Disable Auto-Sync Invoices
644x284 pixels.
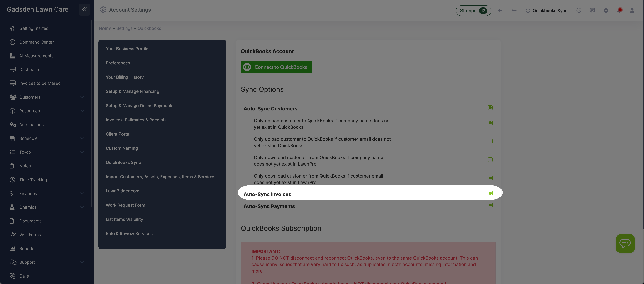[x=490, y=193]
